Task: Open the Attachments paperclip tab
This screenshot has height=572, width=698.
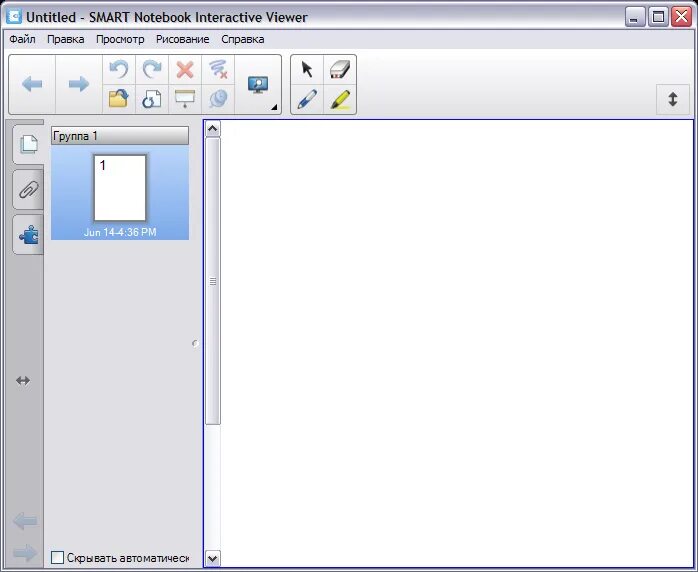Action: click(x=28, y=190)
